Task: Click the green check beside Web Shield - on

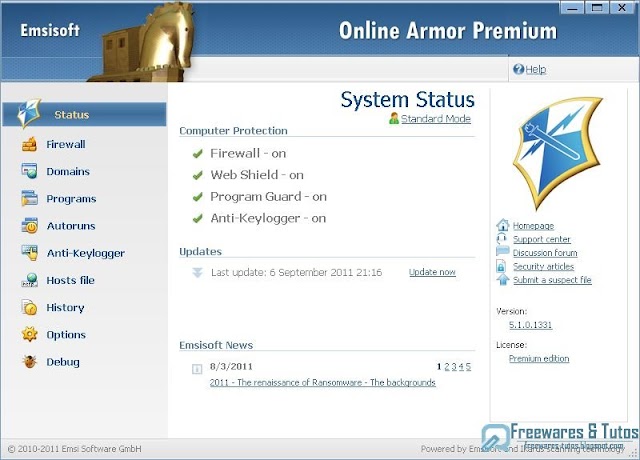Action: [198, 176]
